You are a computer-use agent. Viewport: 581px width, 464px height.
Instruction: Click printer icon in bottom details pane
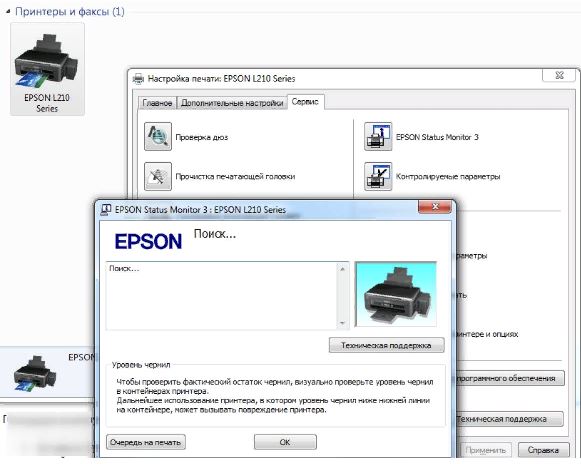35,373
